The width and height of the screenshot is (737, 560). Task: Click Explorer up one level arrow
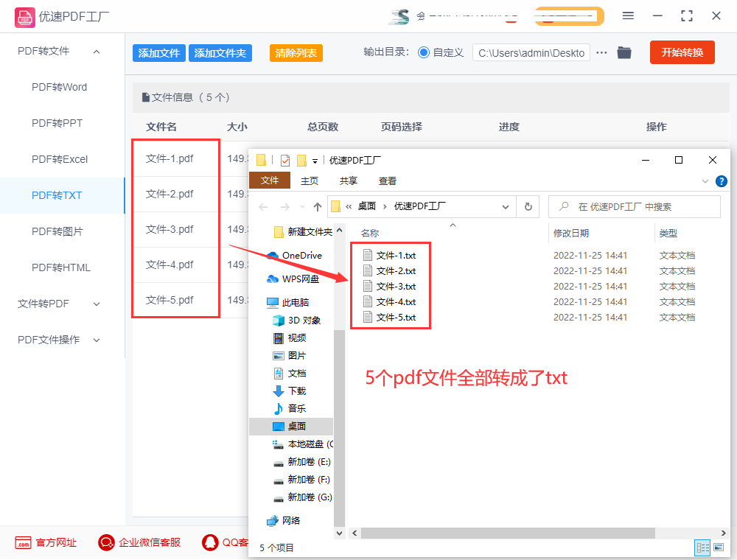[318, 207]
